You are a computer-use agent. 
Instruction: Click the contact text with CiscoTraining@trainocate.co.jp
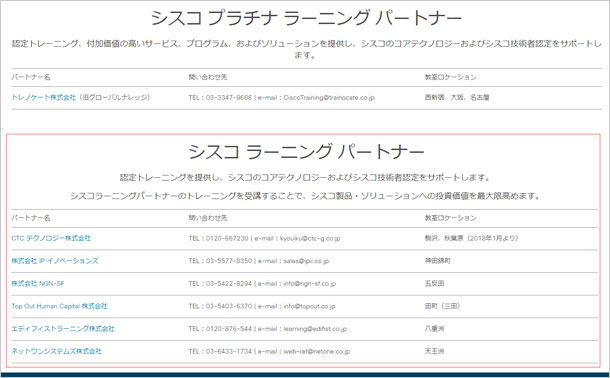point(282,98)
